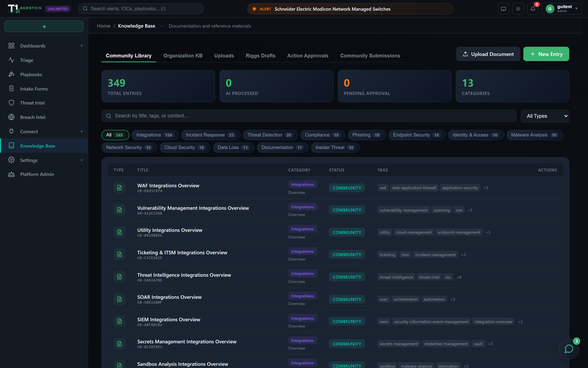
Task: Click the Intake Forms clipboard icon
Action: pyautogui.click(x=11, y=89)
